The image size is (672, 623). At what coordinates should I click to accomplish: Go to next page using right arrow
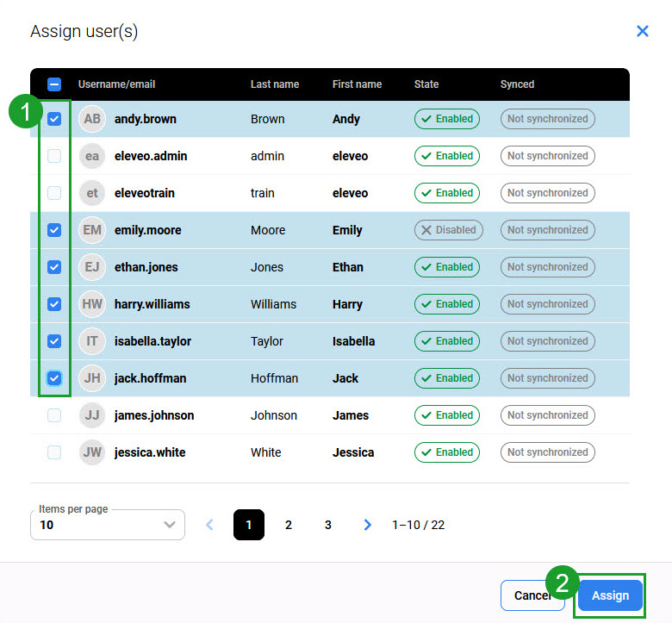click(x=368, y=525)
